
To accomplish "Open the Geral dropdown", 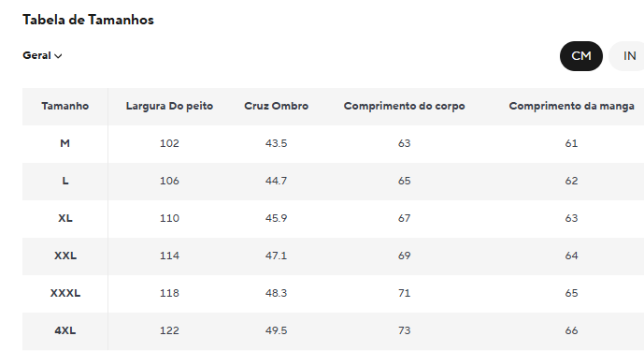I will pyautogui.click(x=42, y=55).
